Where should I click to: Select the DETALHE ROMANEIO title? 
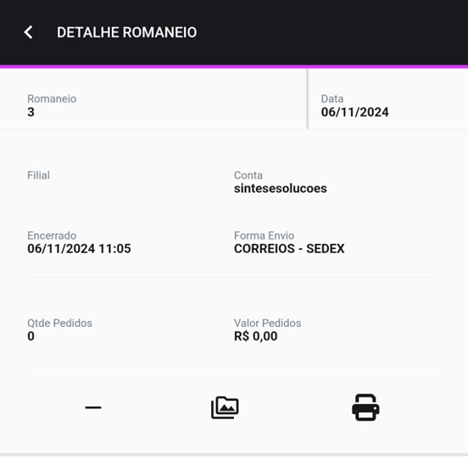(x=126, y=32)
